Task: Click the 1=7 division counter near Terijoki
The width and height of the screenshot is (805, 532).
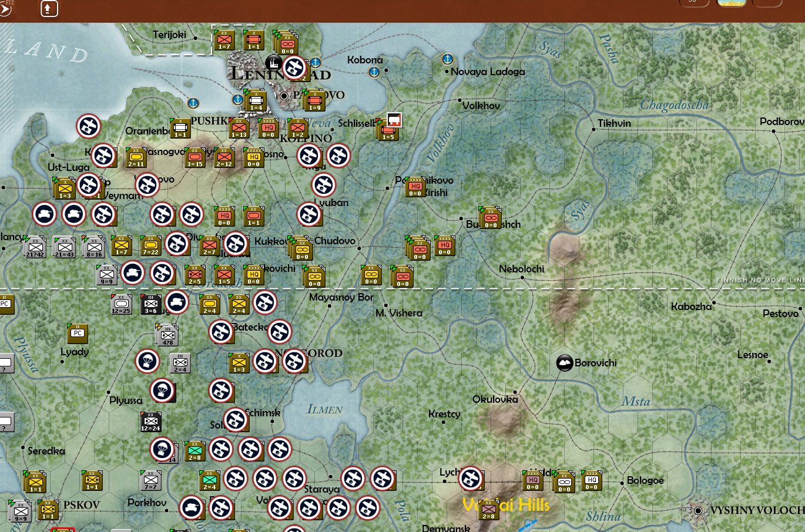Action: [x=224, y=41]
